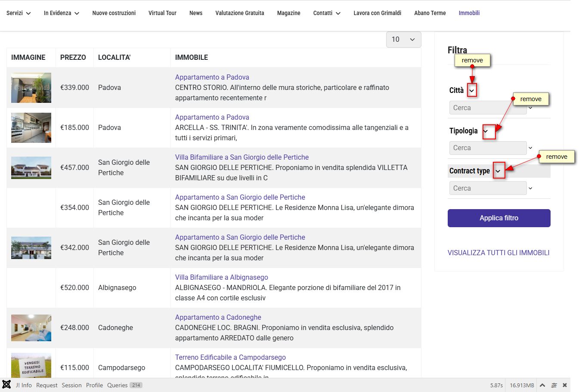This screenshot has height=392, width=579.
Task: Click the chevron beside Contract type
Action: [498, 171]
